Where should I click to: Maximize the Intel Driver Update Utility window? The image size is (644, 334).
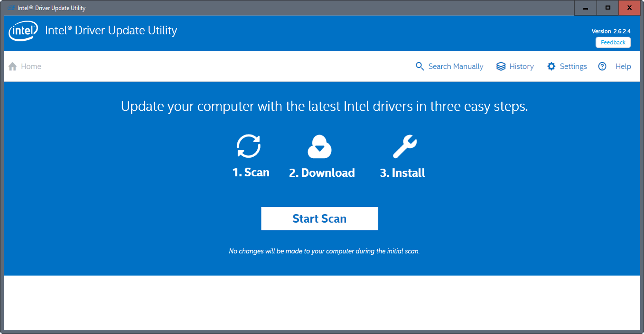[608, 8]
